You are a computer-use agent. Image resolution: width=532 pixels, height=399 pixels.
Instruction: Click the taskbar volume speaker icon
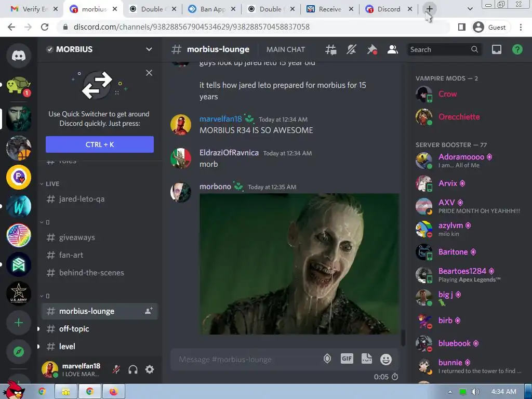476,392
